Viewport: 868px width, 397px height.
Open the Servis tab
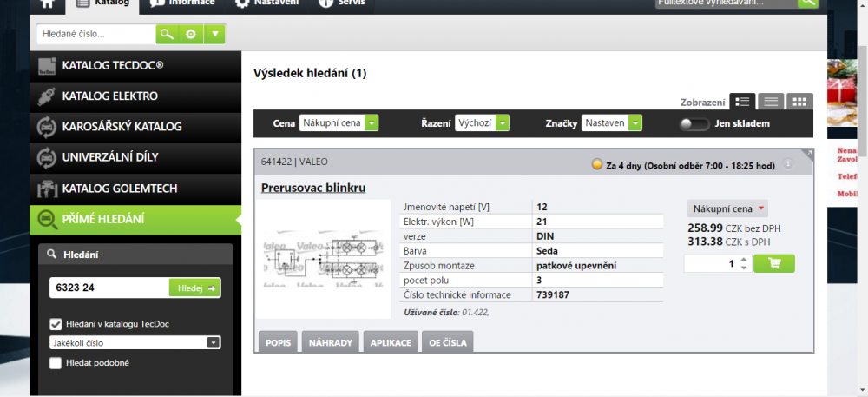coord(342,4)
